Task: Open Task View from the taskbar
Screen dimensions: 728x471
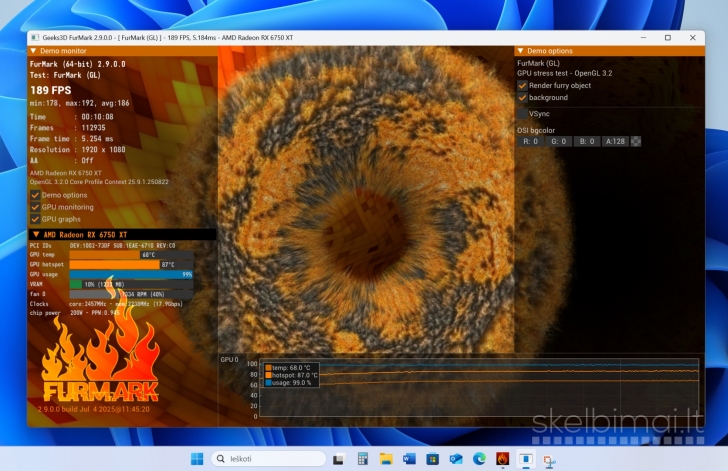Action: click(x=339, y=458)
